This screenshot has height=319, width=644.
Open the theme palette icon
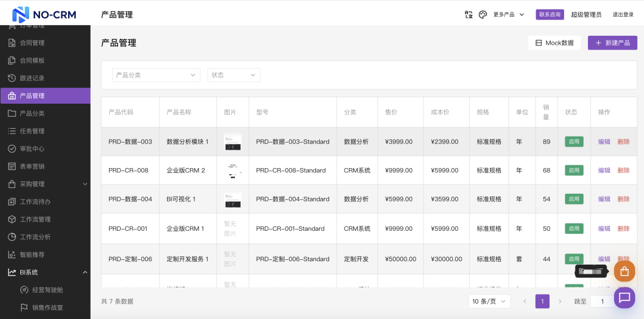(x=483, y=15)
